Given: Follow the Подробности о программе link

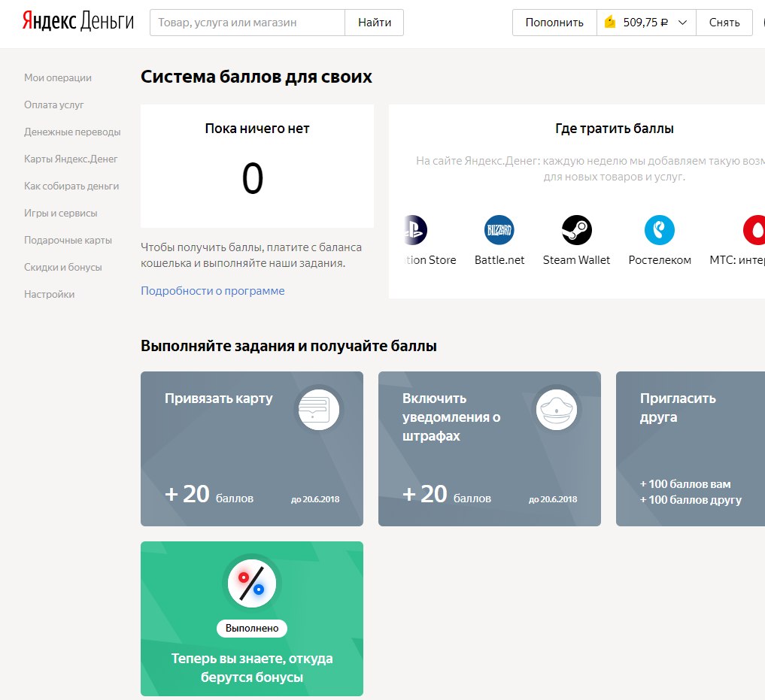Looking at the screenshot, I should [x=213, y=291].
